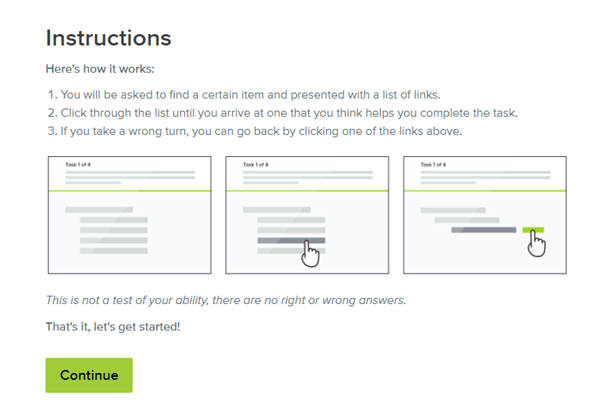Select the first instruction illustration thumbnail

tap(130, 215)
